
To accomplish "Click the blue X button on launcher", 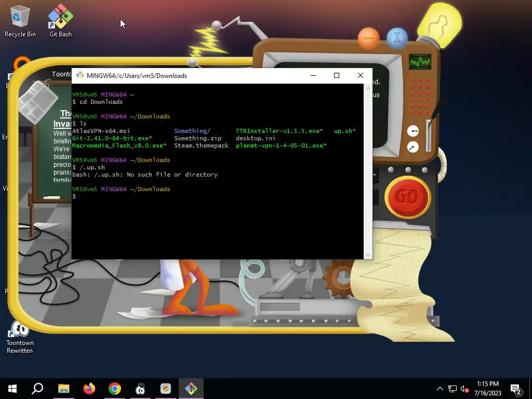I will coord(397,38).
